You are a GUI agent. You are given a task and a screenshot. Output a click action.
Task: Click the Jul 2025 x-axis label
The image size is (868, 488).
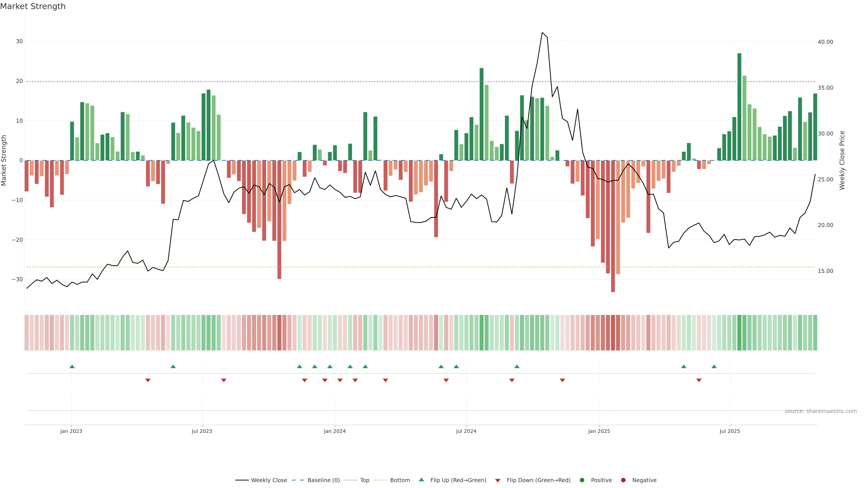point(729,431)
